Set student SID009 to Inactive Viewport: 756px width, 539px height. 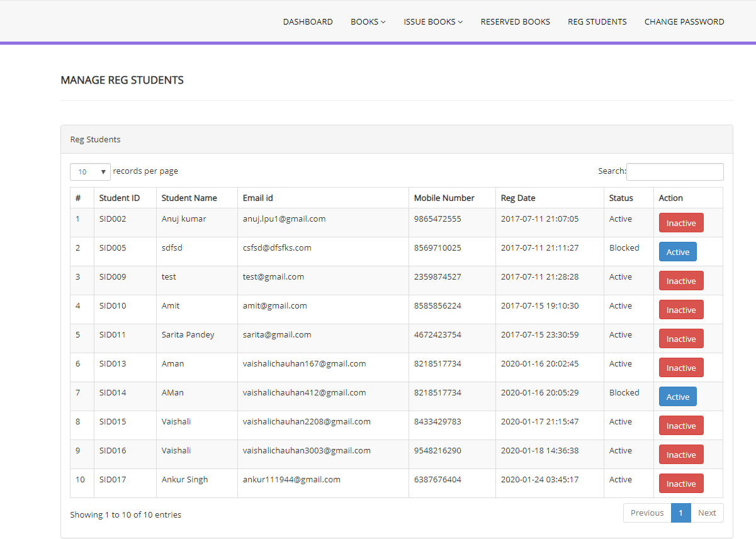(681, 280)
